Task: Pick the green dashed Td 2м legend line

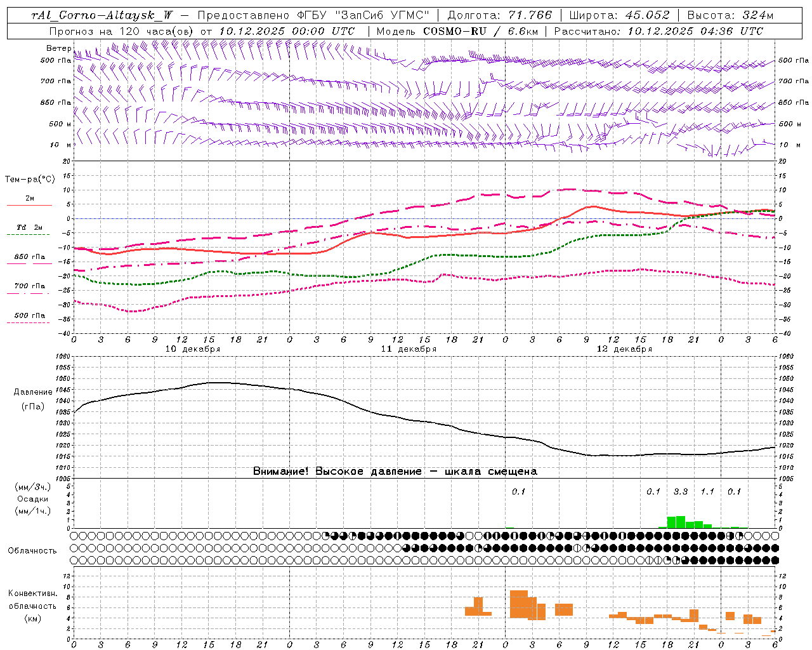Action: tap(29, 235)
